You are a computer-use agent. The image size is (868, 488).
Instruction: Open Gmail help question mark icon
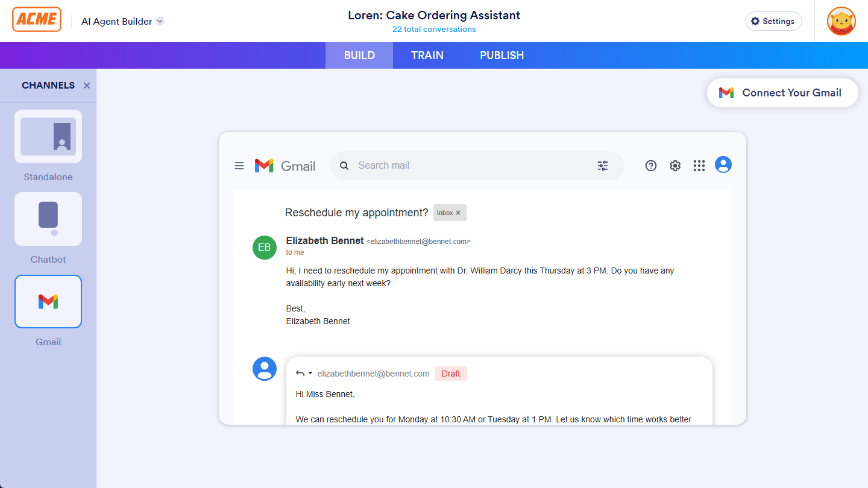click(650, 166)
